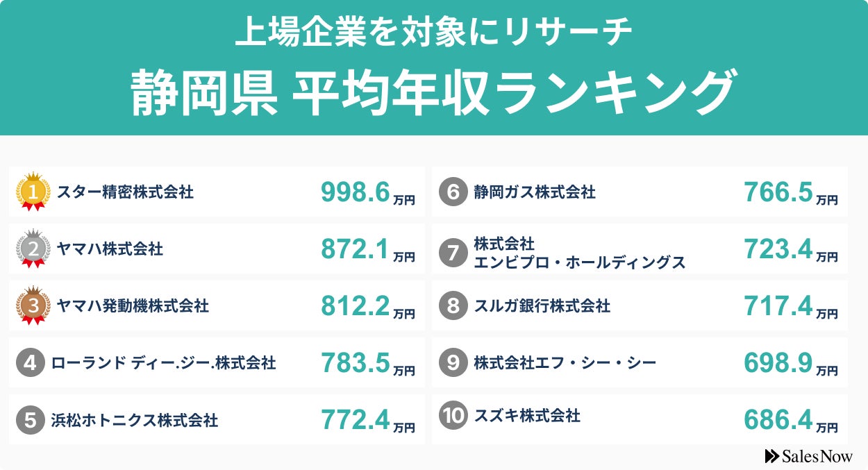Select ヤマハ発動機株式会社 company name
The image size is (868, 470).
pyautogui.click(x=133, y=305)
